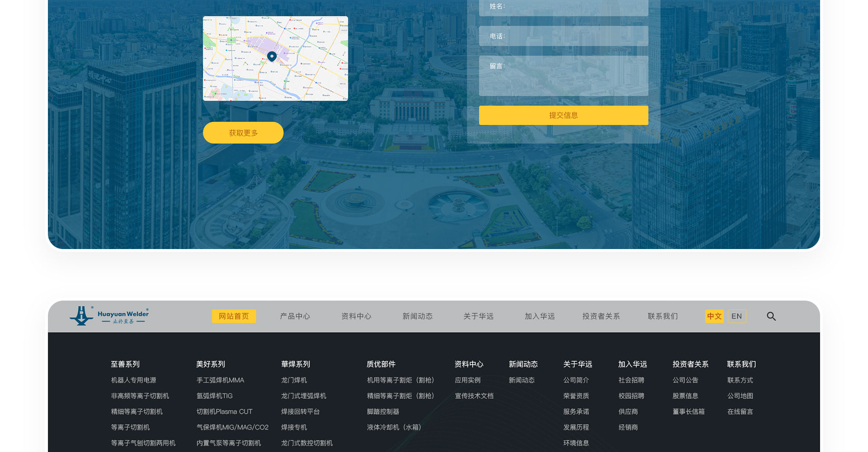Image resolution: width=868 pixels, height=452 pixels.
Task: Switch language to EN
Action: pyautogui.click(x=736, y=316)
